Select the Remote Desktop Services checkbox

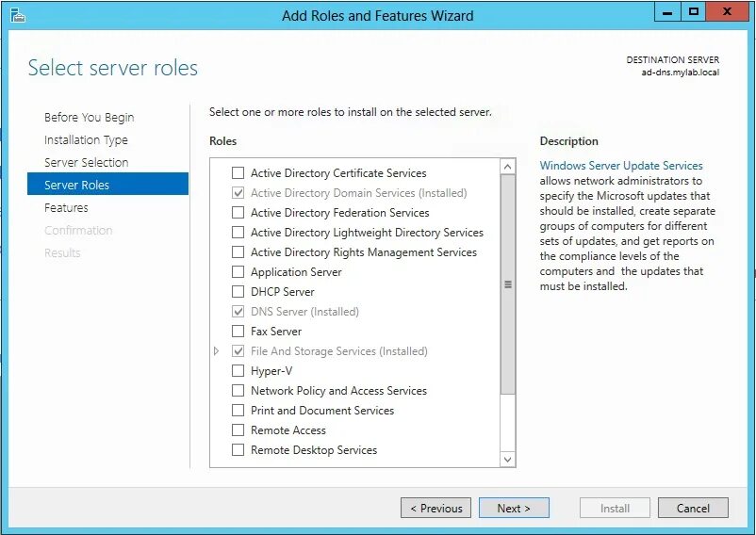(238, 450)
